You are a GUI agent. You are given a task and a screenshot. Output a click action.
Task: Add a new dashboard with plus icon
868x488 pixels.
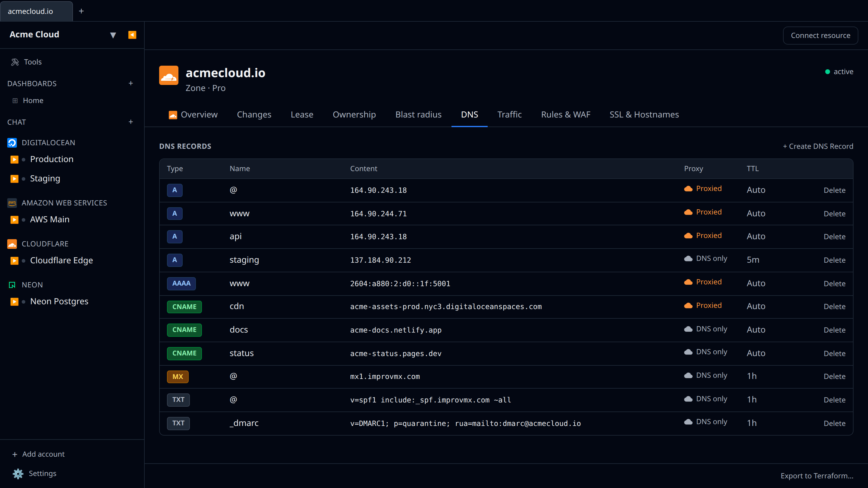131,83
